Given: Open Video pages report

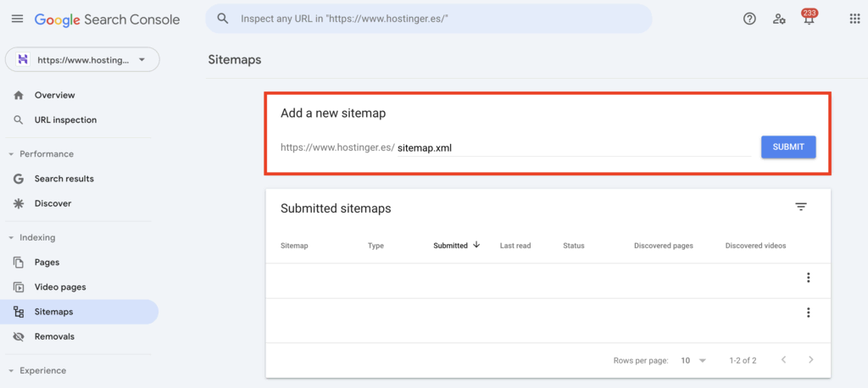Looking at the screenshot, I should tap(59, 287).
